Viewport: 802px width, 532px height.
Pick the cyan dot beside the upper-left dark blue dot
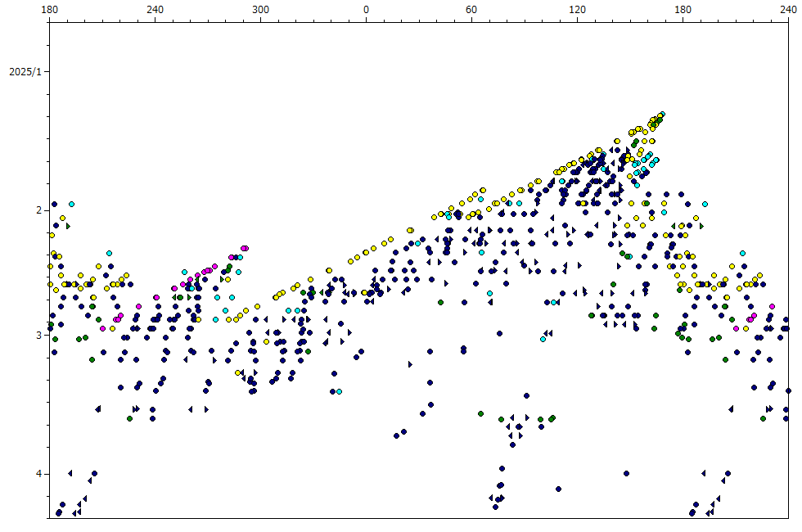[x=71, y=203]
